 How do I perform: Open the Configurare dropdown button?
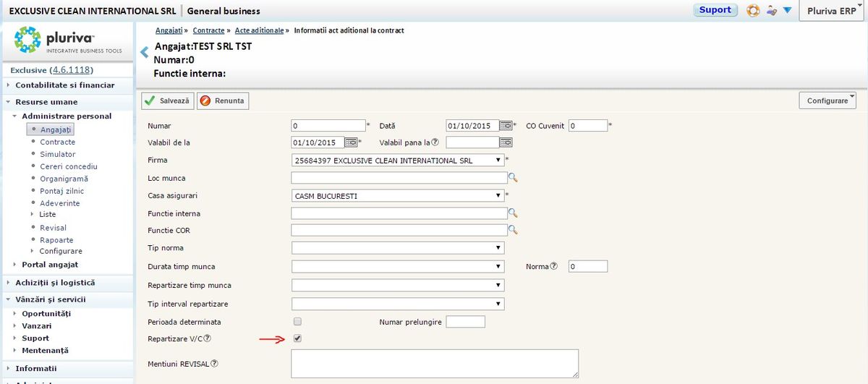827,101
